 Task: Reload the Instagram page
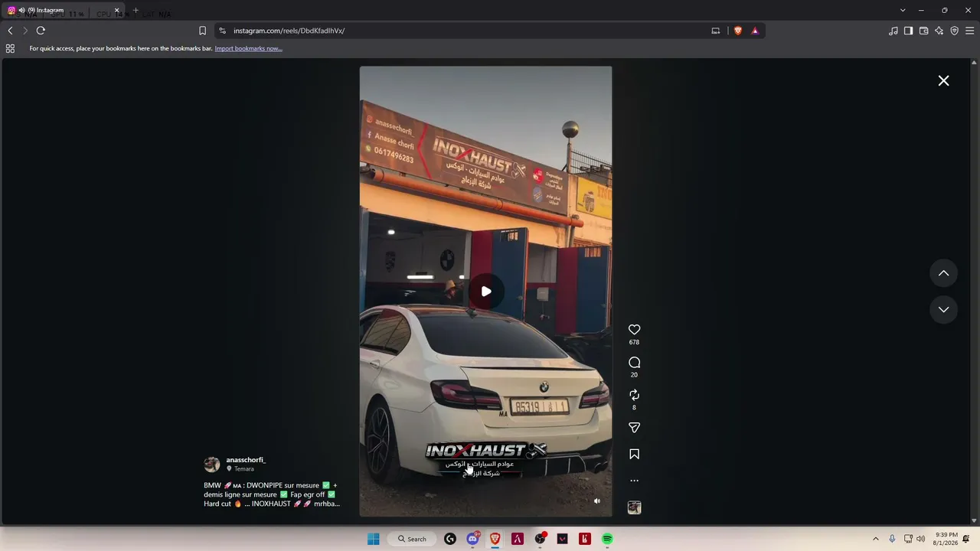coord(41,31)
